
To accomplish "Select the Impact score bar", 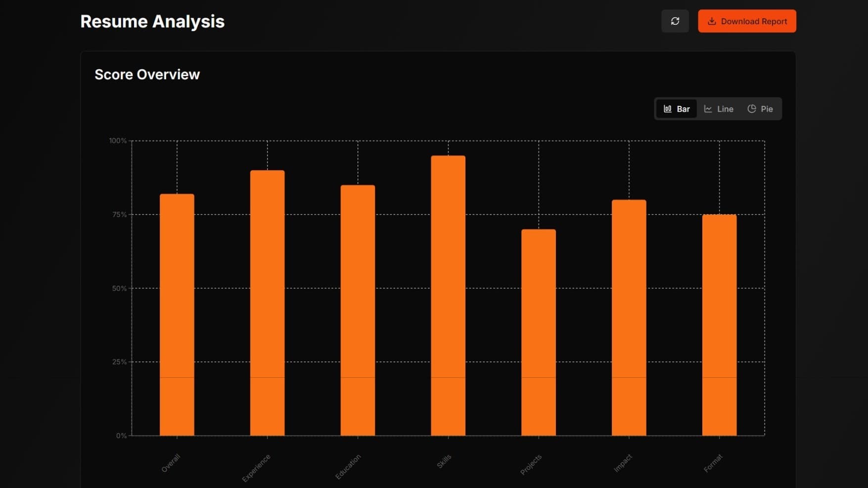I will (x=629, y=317).
